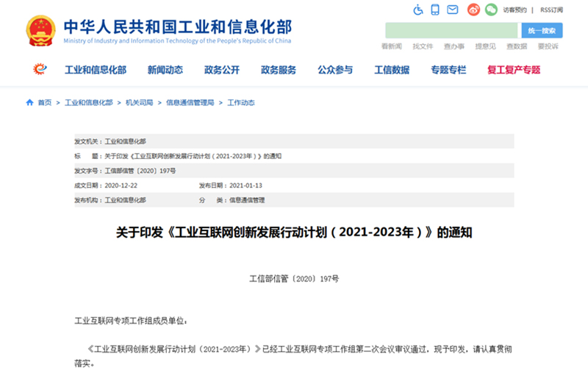The image size is (588, 368).
Task: Open the red 复工复产专题 menu item
Action: click(514, 70)
